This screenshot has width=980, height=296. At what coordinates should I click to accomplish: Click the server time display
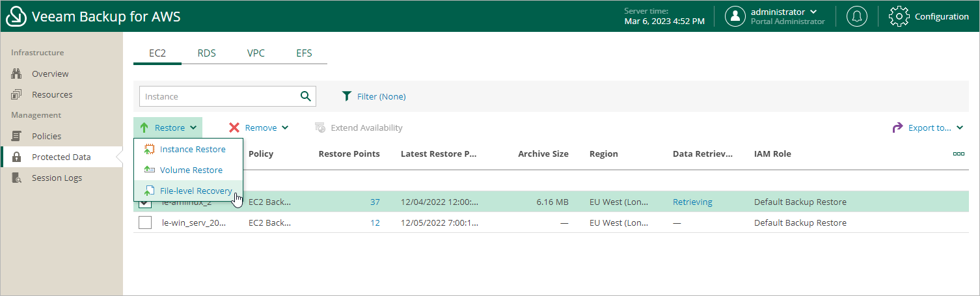pyautogui.click(x=664, y=16)
